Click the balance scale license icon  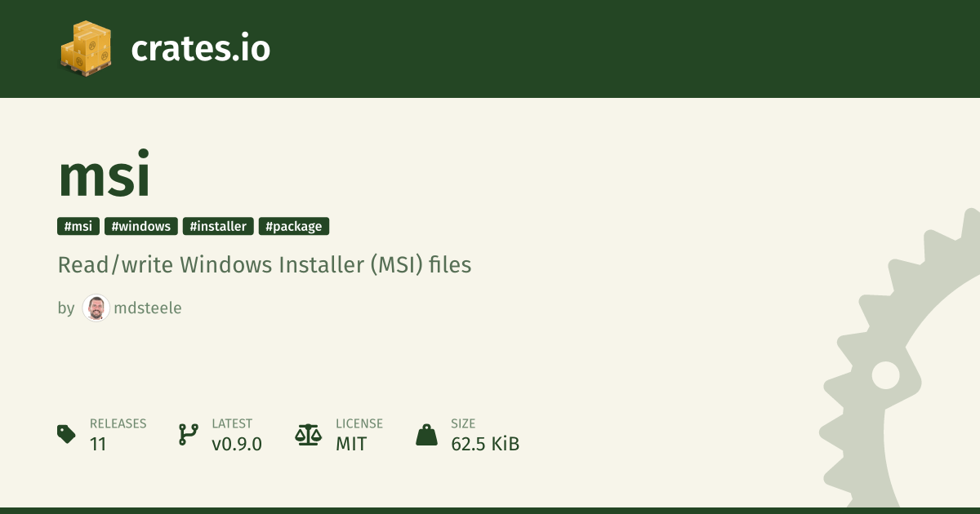(x=309, y=434)
